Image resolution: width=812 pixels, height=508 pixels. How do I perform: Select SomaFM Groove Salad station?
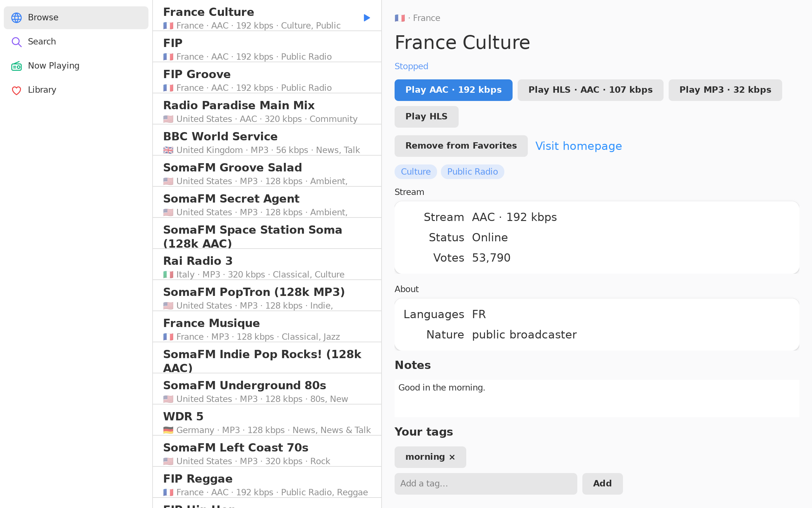click(x=267, y=171)
